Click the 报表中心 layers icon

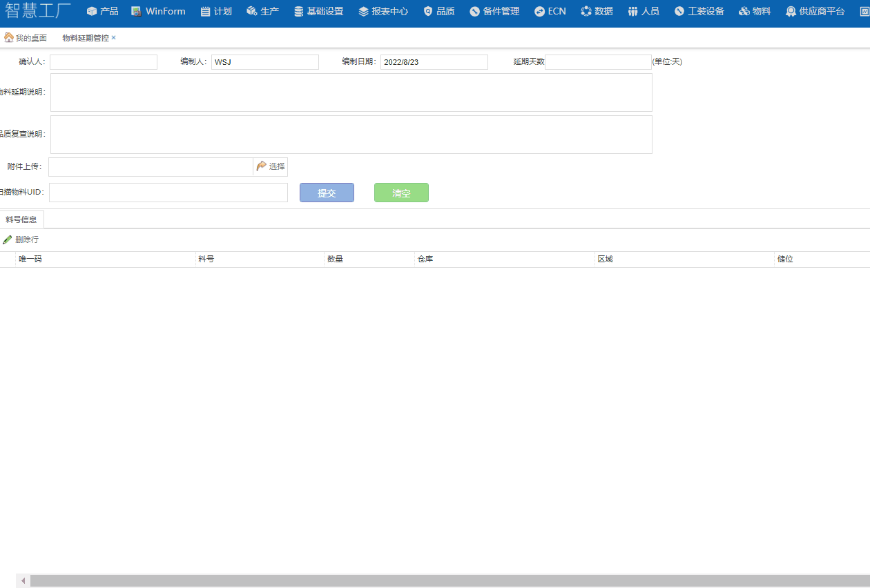pos(363,12)
